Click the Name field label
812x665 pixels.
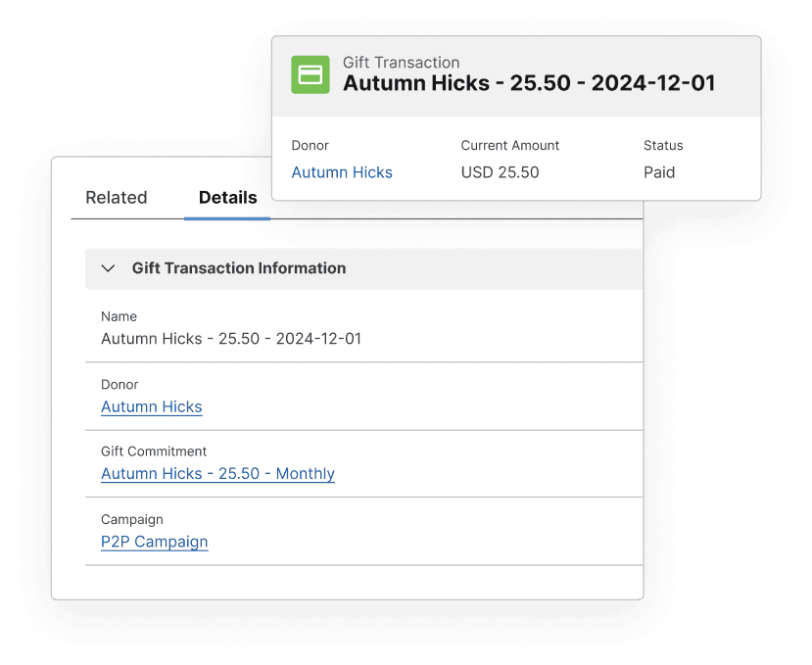tap(119, 316)
